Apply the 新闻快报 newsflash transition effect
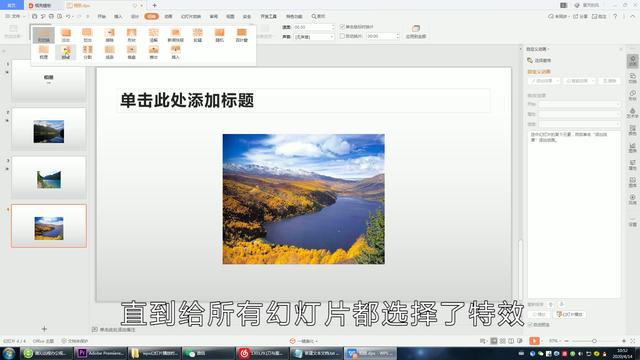 tap(176, 36)
